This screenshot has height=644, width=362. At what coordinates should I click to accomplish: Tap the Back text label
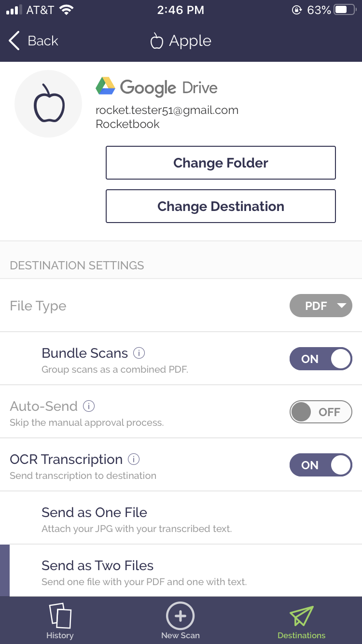click(x=43, y=41)
